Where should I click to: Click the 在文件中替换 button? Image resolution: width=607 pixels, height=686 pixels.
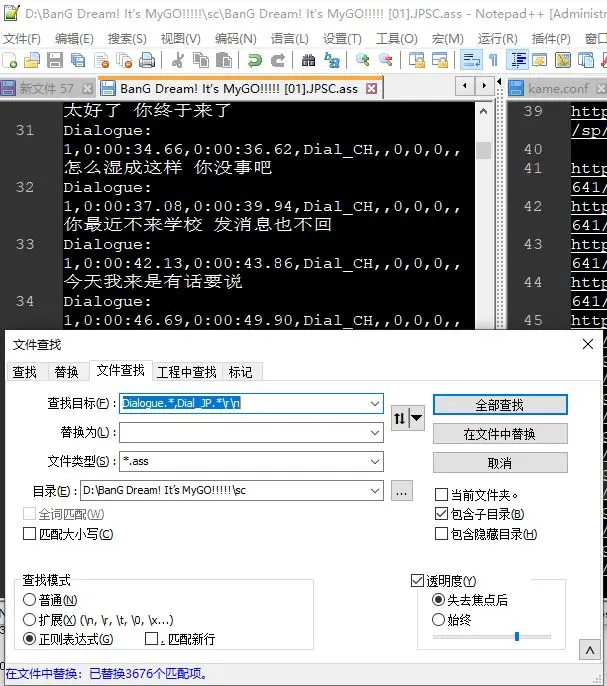point(500,434)
